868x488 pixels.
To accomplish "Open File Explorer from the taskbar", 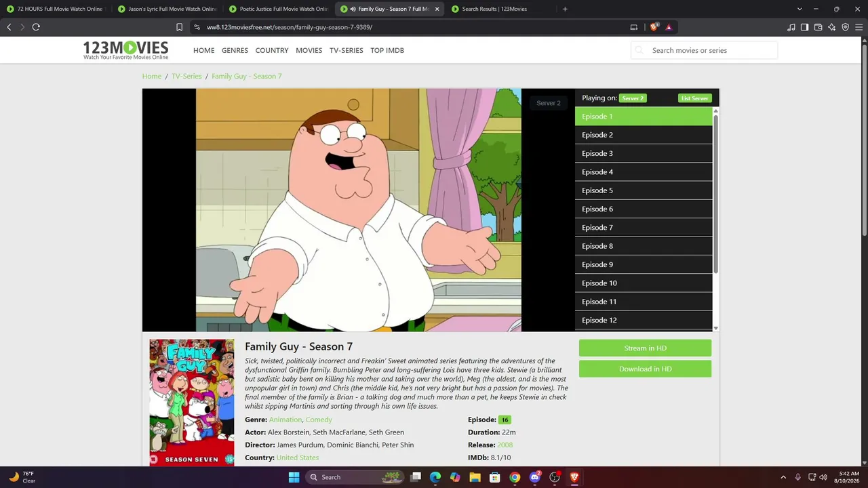I will point(475,477).
